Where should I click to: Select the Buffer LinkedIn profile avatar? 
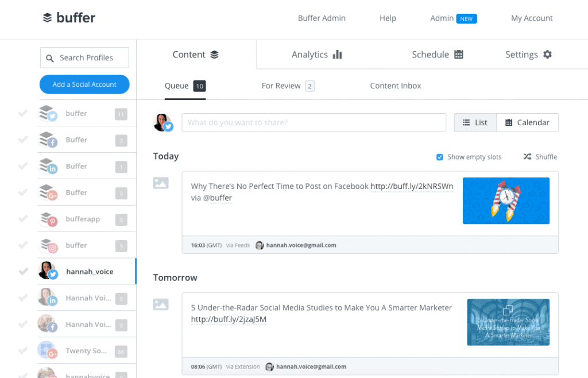pyautogui.click(x=48, y=166)
